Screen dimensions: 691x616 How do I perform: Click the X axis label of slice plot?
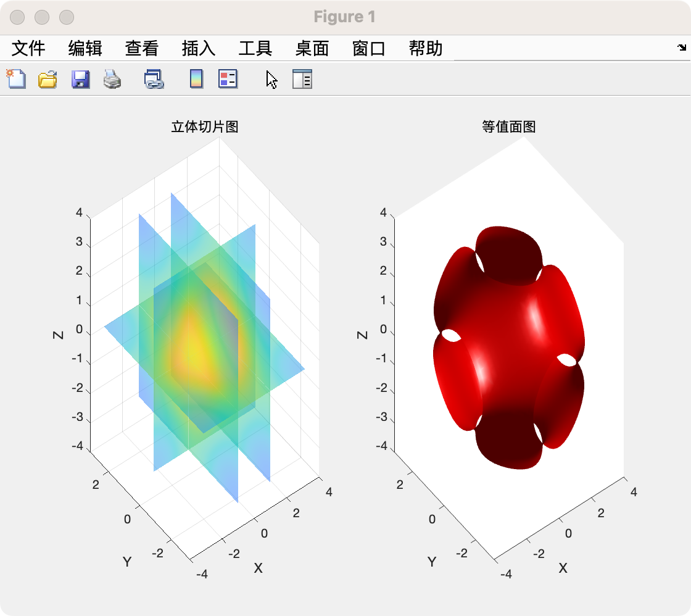(x=259, y=568)
